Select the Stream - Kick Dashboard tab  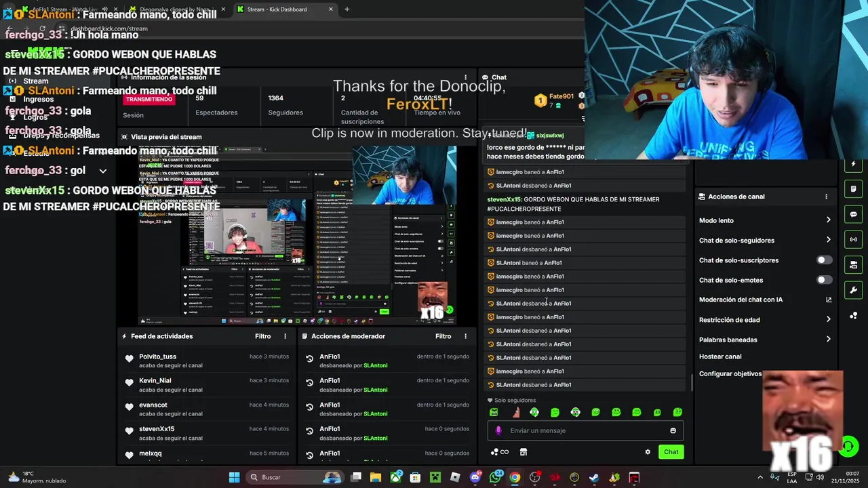tap(285, 9)
